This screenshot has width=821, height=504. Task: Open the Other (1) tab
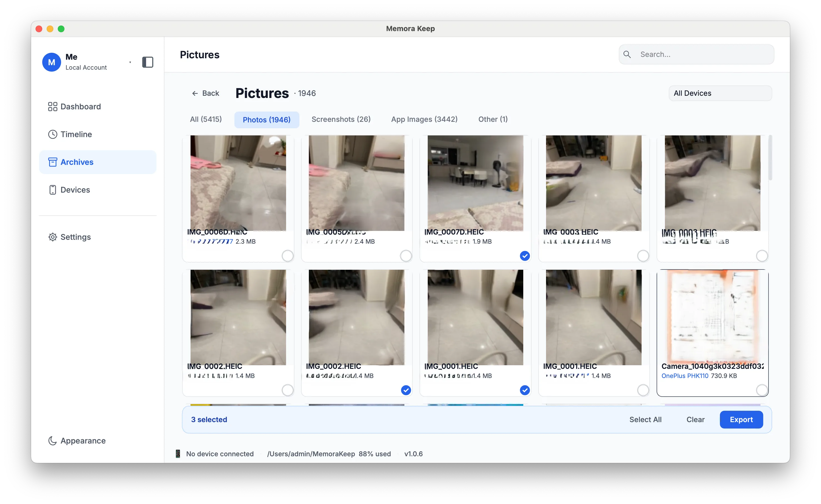click(x=493, y=119)
